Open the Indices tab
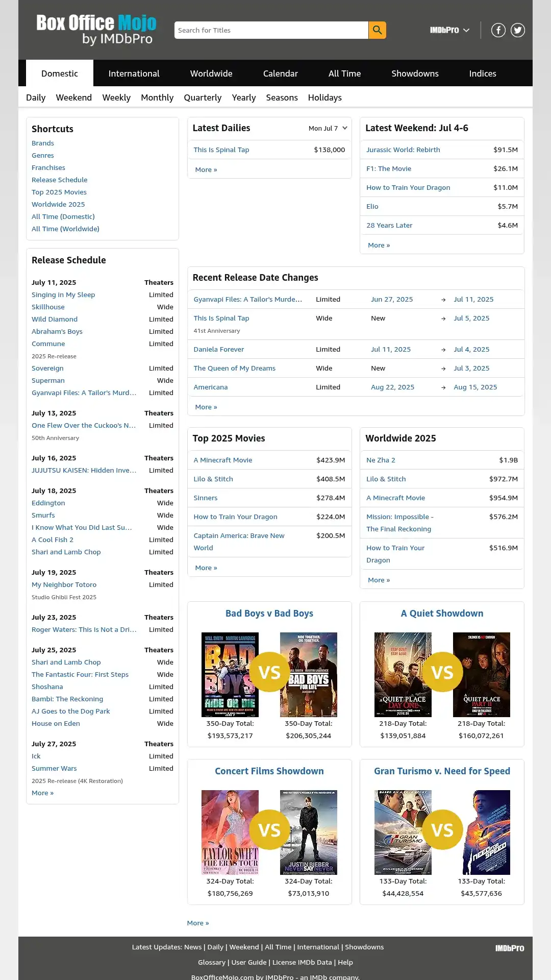The height and width of the screenshot is (980, 551). point(483,73)
